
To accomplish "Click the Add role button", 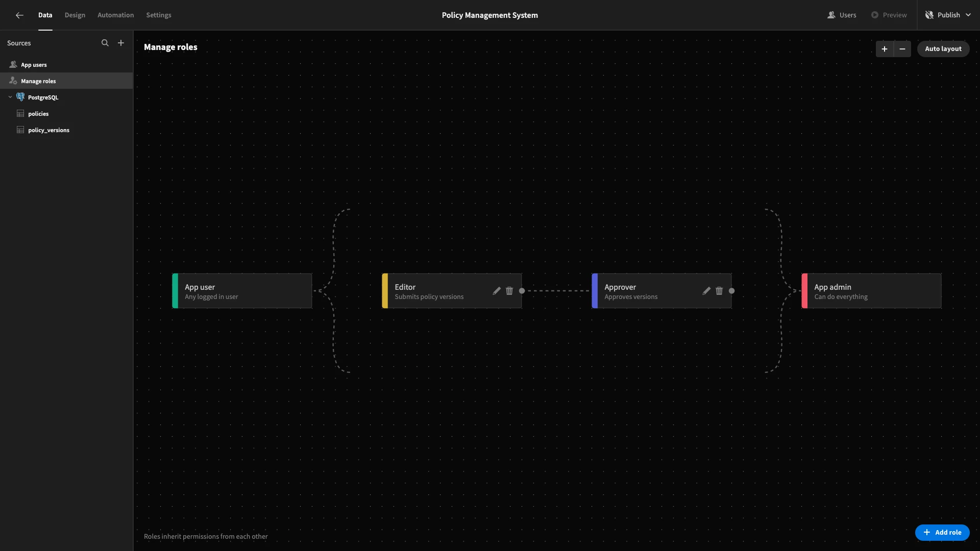I will point(942,532).
